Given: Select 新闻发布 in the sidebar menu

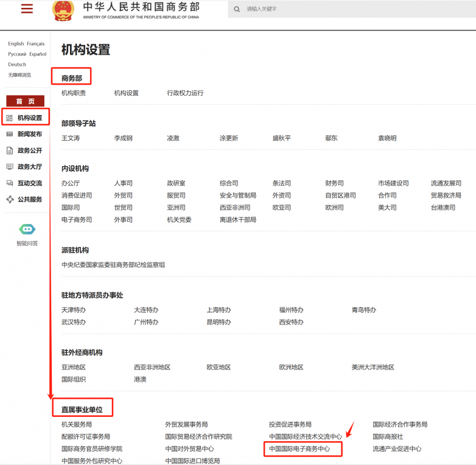Looking at the screenshot, I should 30,134.
